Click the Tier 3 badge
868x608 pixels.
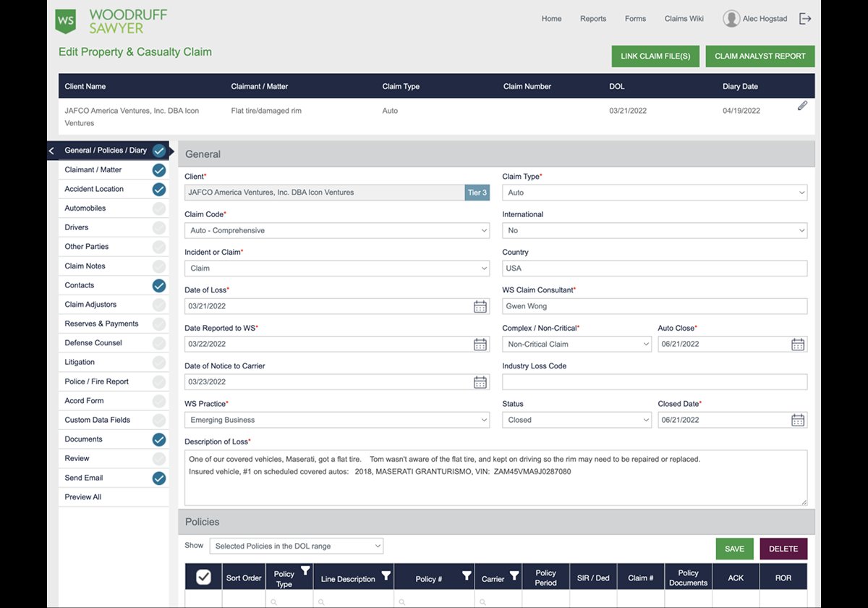tap(477, 193)
